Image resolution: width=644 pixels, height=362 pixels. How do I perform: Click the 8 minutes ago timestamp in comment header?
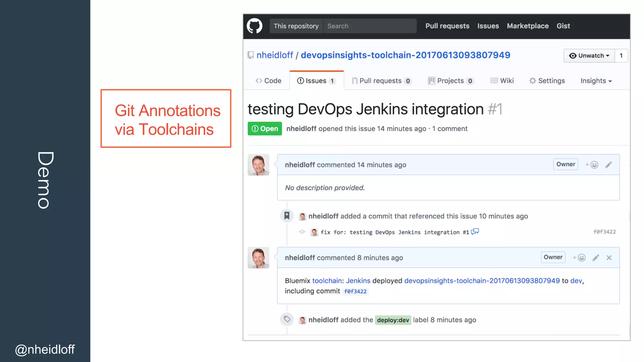point(380,258)
